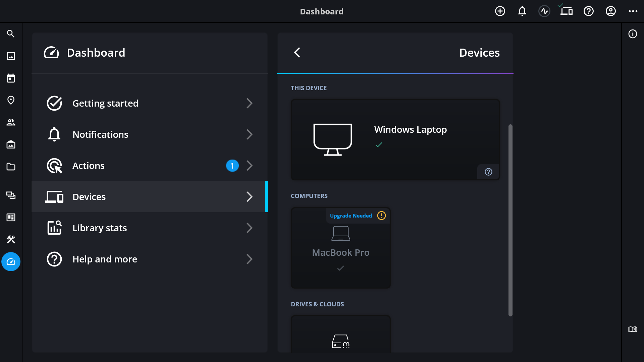Image resolution: width=644 pixels, height=362 pixels.
Task: Click the bell notifications icon in top bar
Action: [522, 11]
